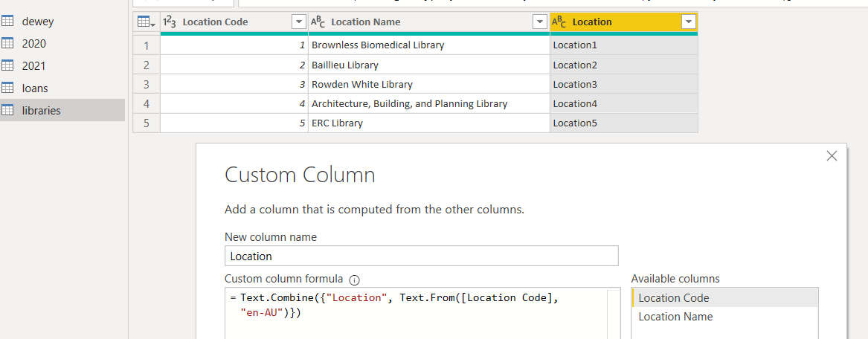Click the info icon beside Custom column formula
Image resolution: width=868 pixels, height=339 pixels.
[354, 280]
